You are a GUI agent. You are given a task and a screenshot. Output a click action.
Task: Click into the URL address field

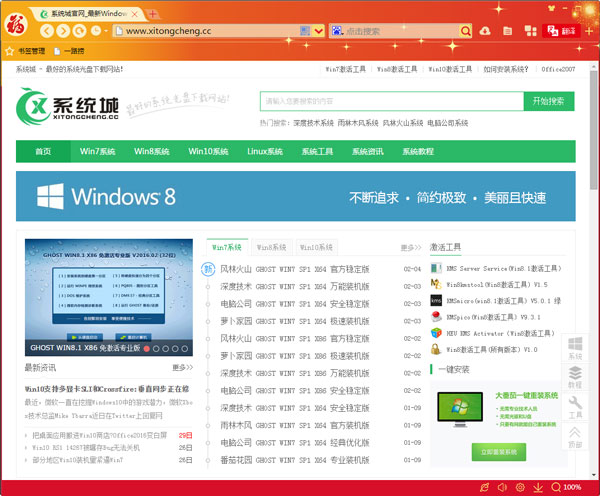pyautogui.click(x=207, y=31)
